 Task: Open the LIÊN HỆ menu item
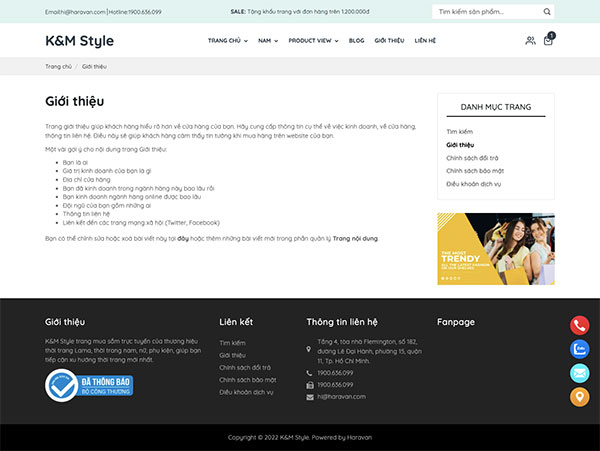pyautogui.click(x=425, y=41)
